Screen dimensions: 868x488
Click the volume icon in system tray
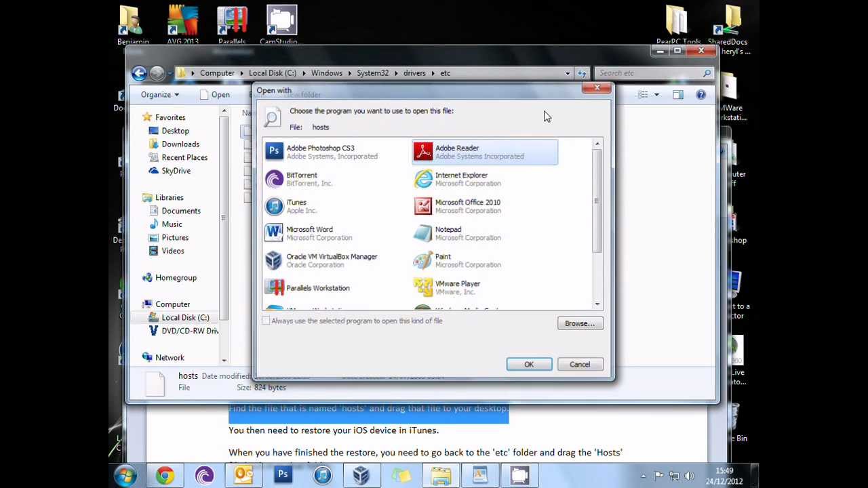[x=689, y=476]
